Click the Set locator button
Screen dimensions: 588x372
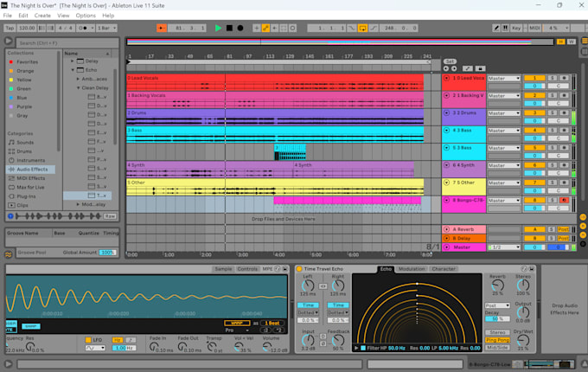(x=450, y=61)
